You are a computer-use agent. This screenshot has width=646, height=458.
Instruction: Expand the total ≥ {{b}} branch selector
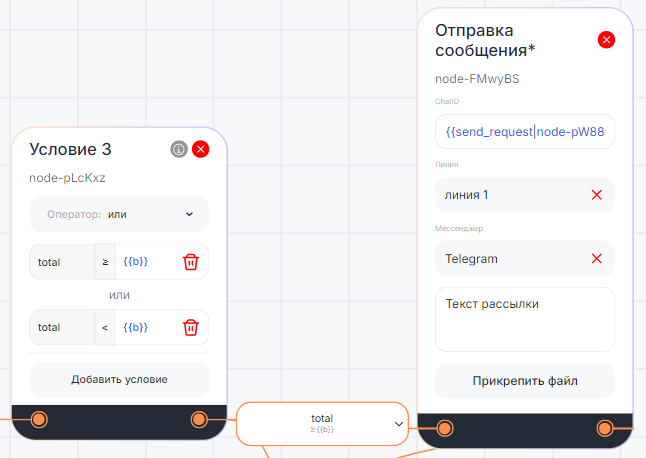[x=398, y=424]
